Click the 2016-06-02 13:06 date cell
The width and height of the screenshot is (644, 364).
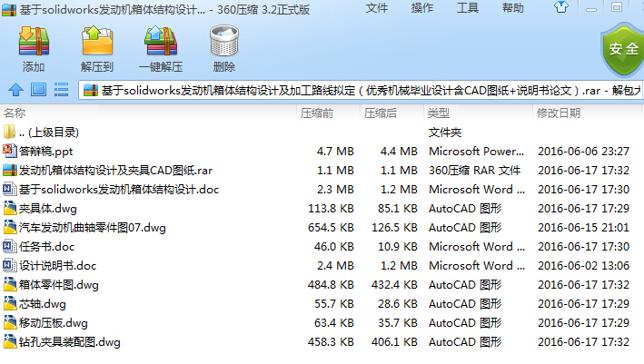click(x=584, y=265)
